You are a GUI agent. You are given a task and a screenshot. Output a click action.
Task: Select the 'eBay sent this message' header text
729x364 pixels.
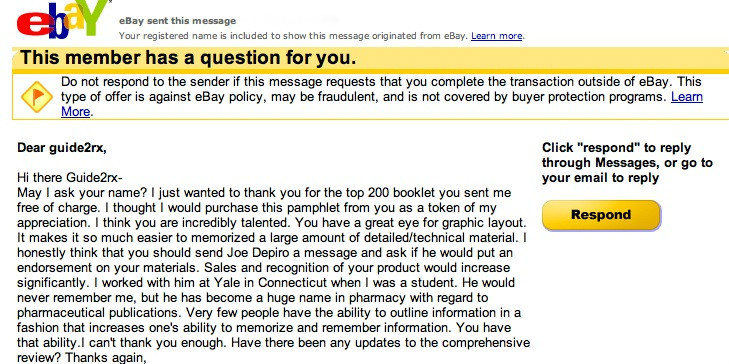pyautogui.click(x=177, y=21)
